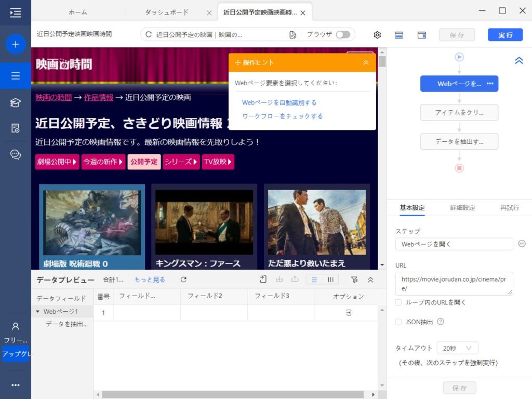Click the blue plus new task button
This screenshot has width=532, height=399.
[x=15, y=44]
